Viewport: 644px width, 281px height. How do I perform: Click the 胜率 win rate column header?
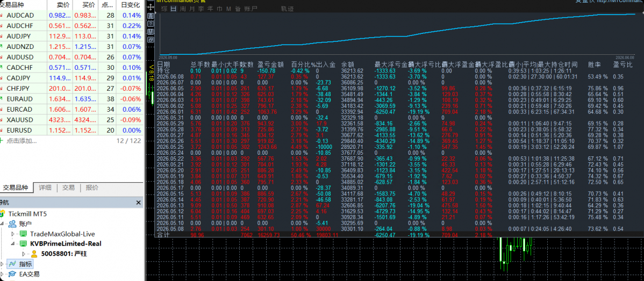point(594,64)
